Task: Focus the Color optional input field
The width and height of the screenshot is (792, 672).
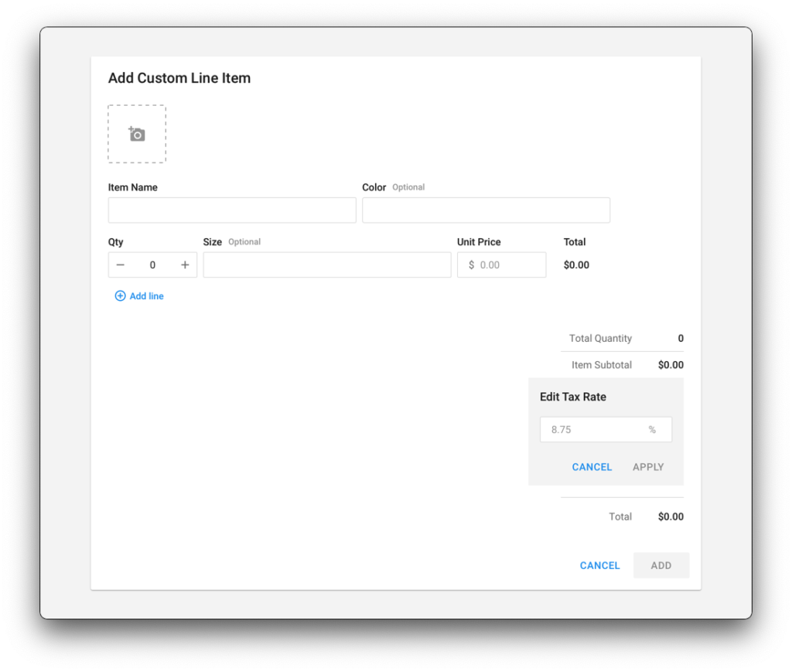Action: click(486, 210)
